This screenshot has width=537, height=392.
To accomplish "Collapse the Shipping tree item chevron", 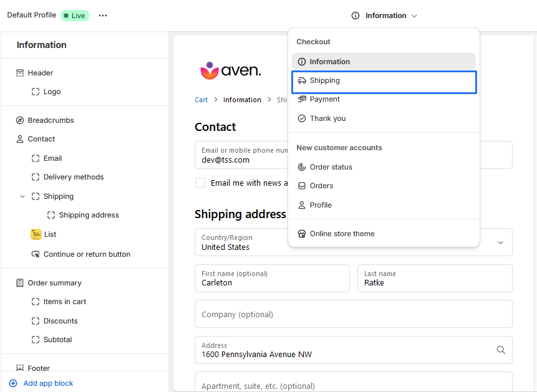I will click(22, 196).
